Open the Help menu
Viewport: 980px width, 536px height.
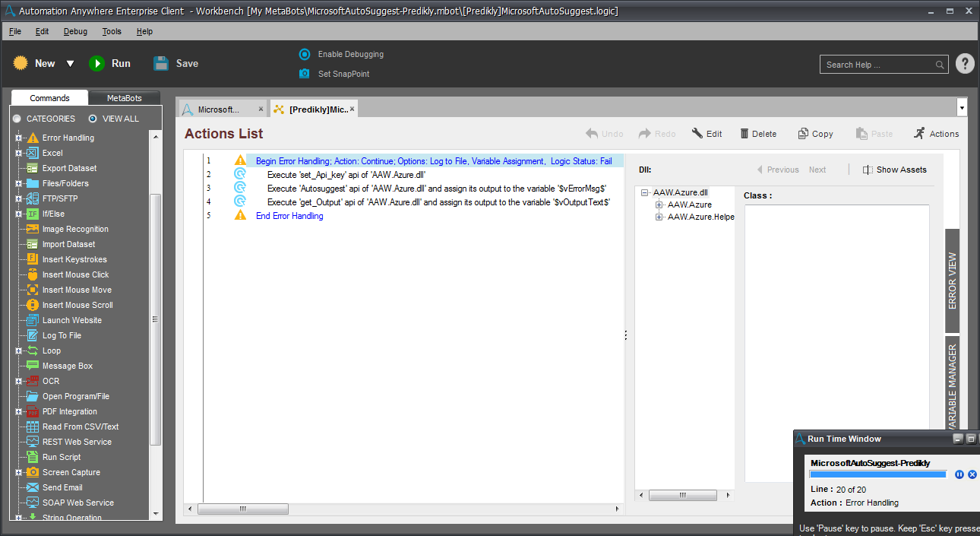[x=144, y=31]
